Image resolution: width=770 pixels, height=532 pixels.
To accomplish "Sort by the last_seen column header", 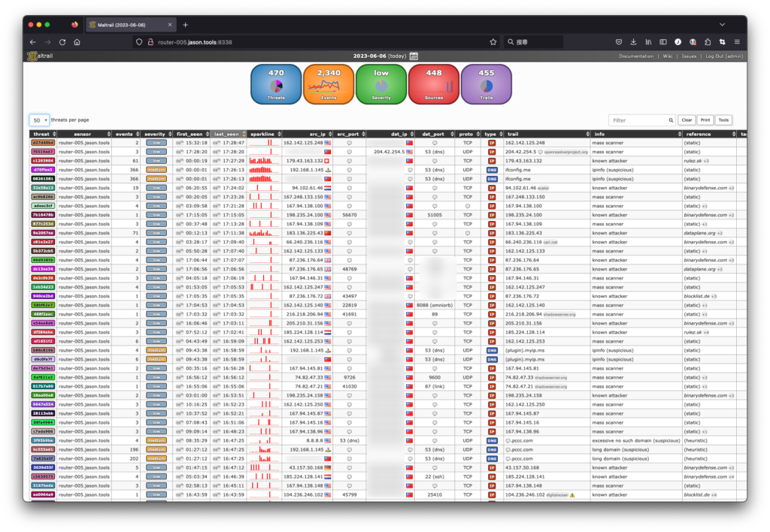I will (x=229, y=134).
